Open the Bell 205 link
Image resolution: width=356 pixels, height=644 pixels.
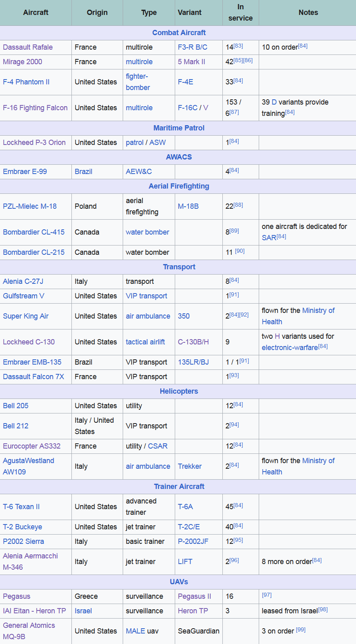16,406
